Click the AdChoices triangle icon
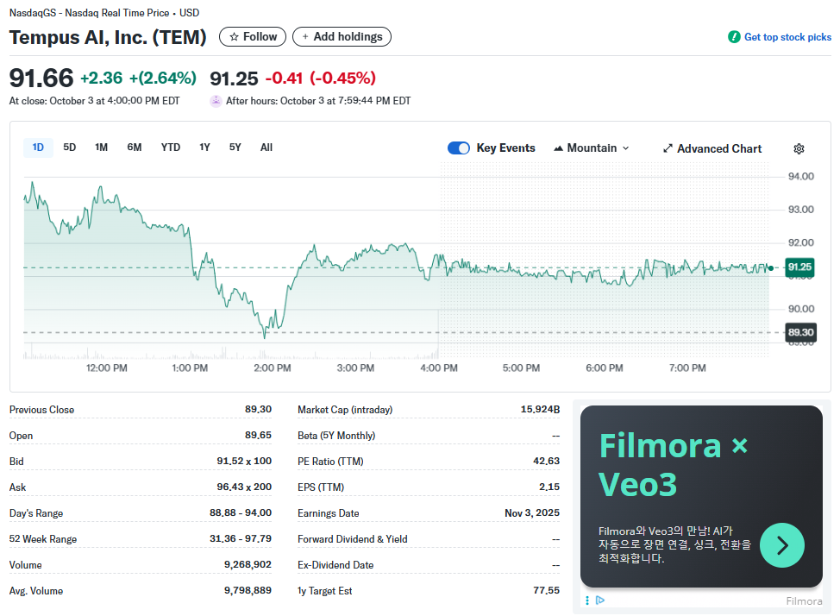 [600, 600]
